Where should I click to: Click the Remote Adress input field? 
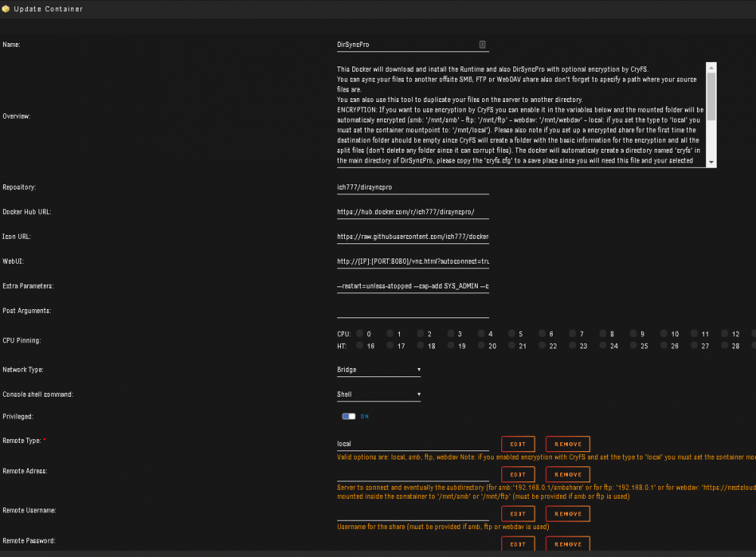(413, 474)
